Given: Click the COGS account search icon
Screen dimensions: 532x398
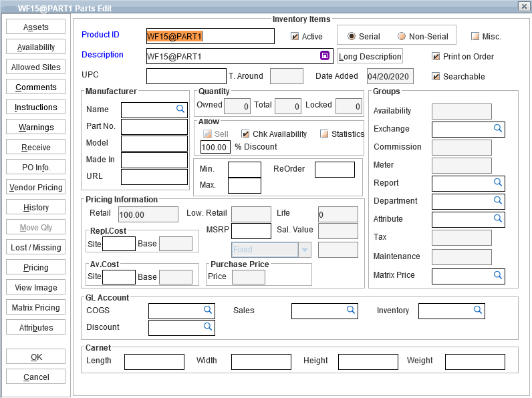Looking at the screenshot, I should [207, 310].
